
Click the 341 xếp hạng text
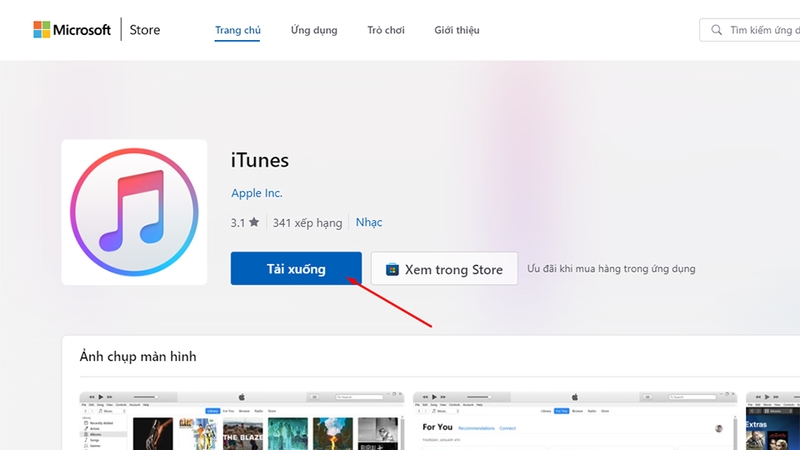(x=307, y=222)
